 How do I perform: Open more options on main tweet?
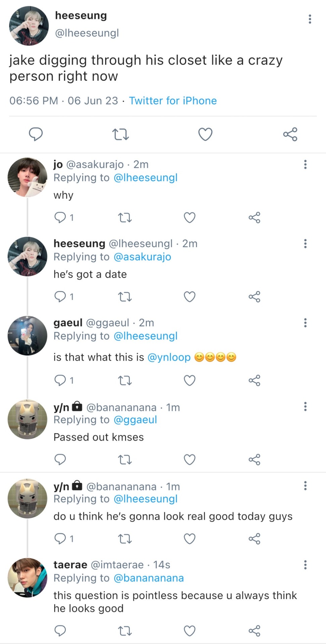[x=310, y=19]
